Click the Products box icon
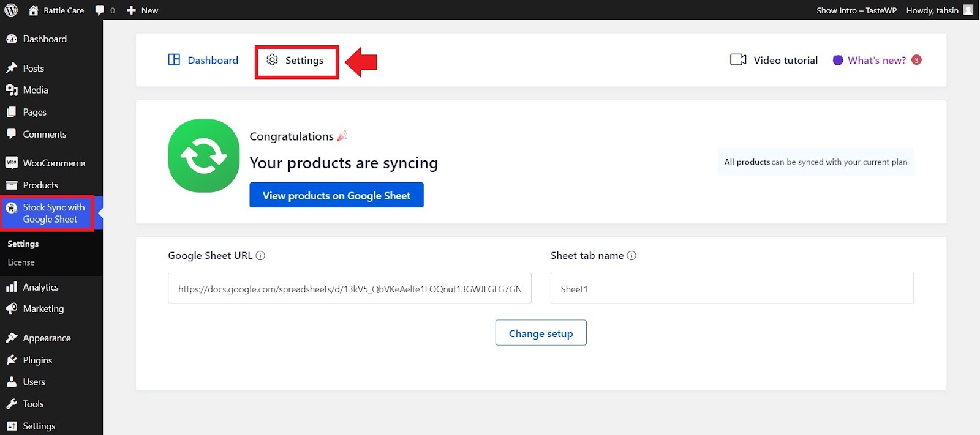Image resolution: width=980 pixels, height=435 pixels. pos(12,185)
